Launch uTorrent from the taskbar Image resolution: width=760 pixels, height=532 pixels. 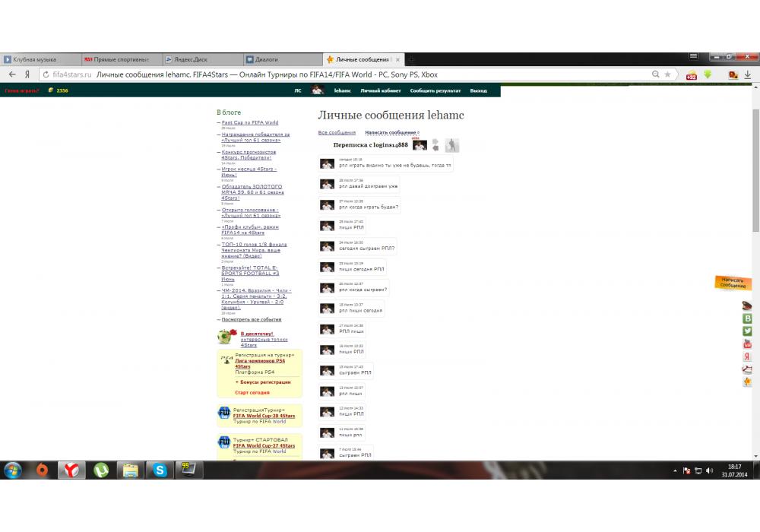click(x=100, y=470)
